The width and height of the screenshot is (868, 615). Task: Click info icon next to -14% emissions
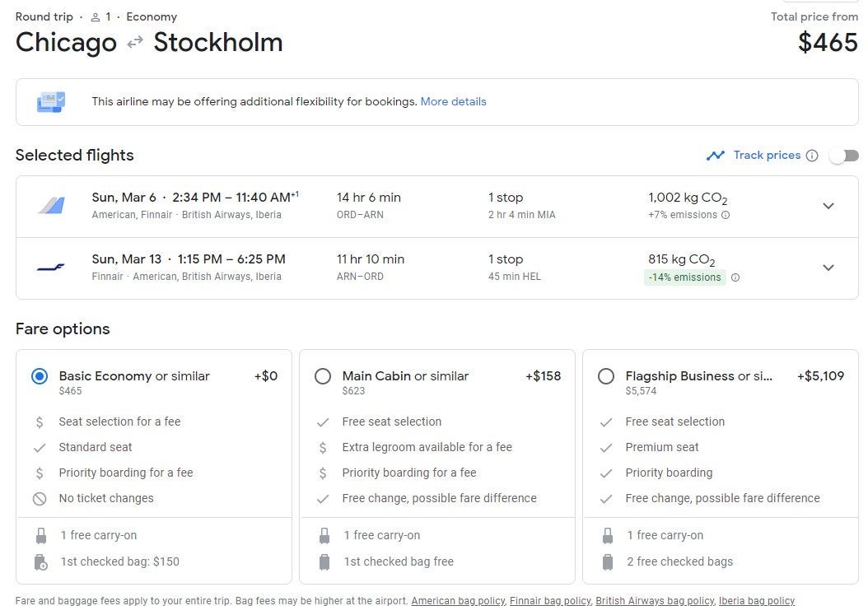[x=735, y=277]
